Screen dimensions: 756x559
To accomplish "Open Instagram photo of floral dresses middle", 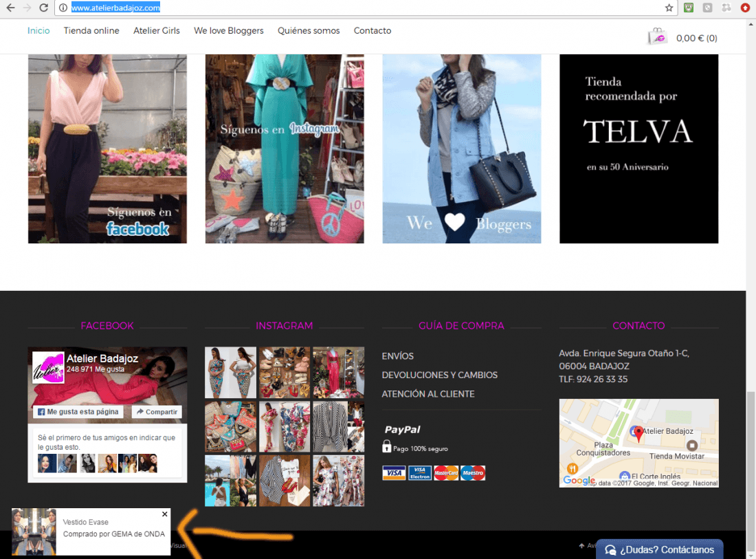I will tap(285, 426).
